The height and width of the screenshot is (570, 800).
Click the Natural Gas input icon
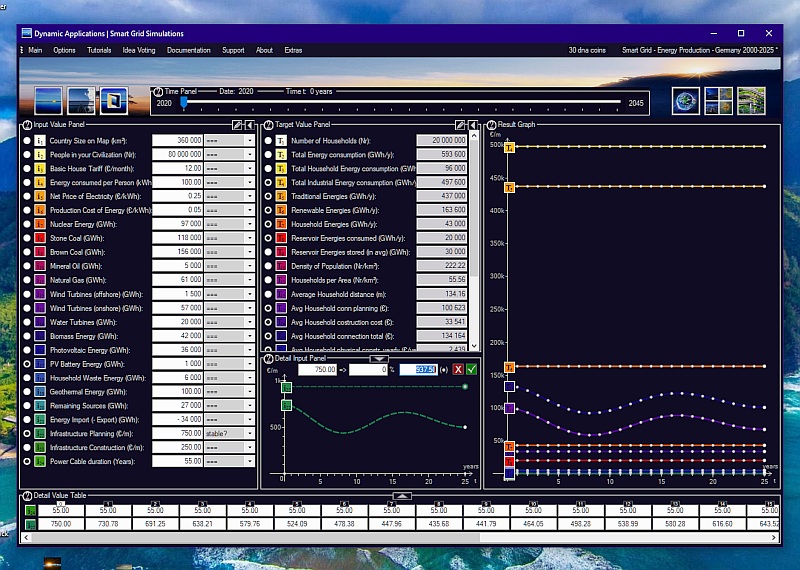[40, 280]
